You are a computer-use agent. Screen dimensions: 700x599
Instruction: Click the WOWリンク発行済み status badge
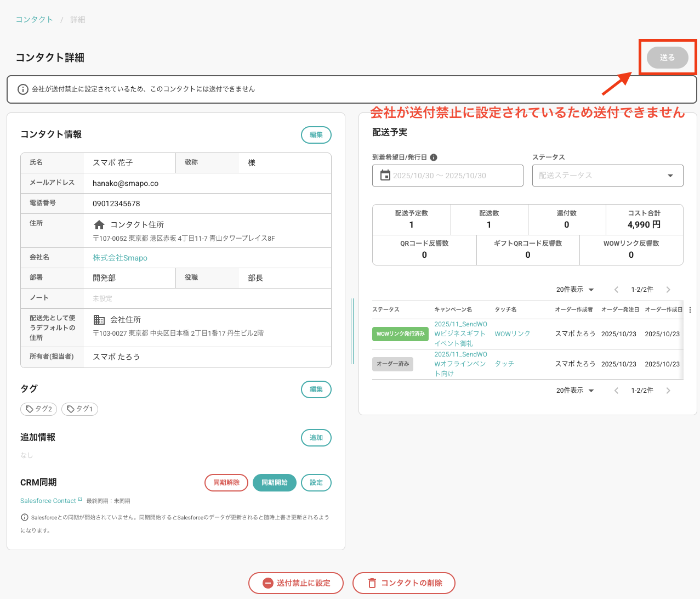(x=400, y=334)
